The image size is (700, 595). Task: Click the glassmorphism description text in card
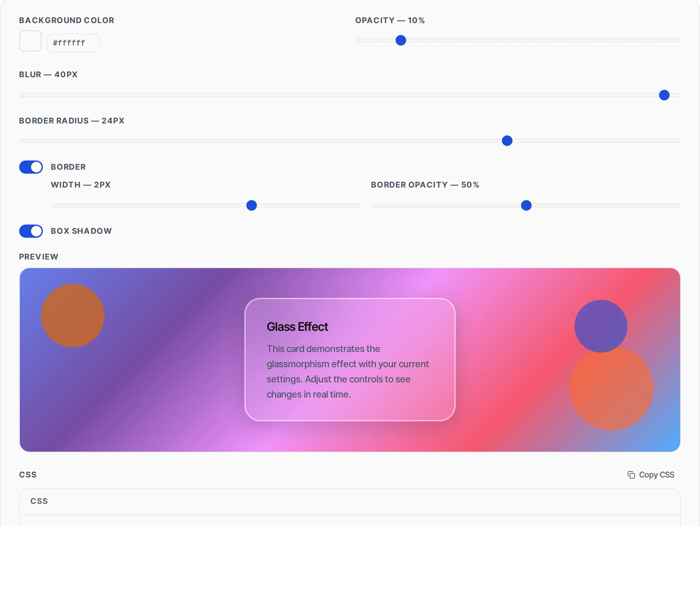pos(348,372)
